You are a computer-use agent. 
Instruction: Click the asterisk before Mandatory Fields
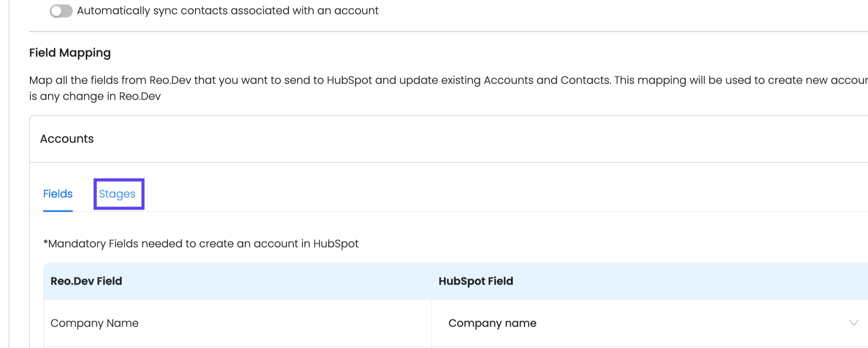(x=45, y=243)
